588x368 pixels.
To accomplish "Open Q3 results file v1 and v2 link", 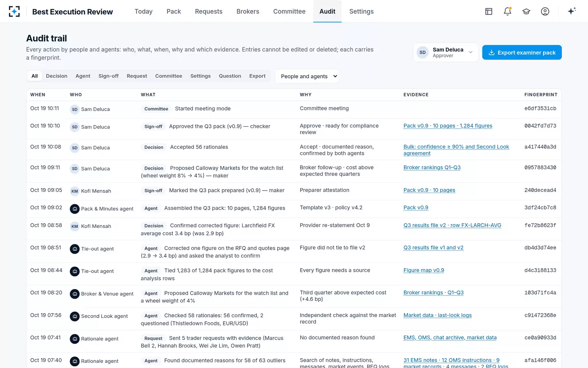I will pyautogui.click(x=433, y=248).
